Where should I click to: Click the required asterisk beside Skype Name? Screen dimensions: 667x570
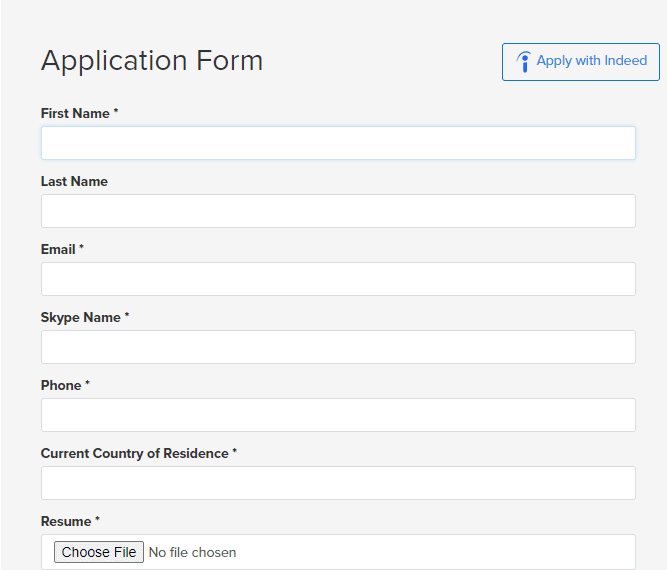click(x=127, y=317)
